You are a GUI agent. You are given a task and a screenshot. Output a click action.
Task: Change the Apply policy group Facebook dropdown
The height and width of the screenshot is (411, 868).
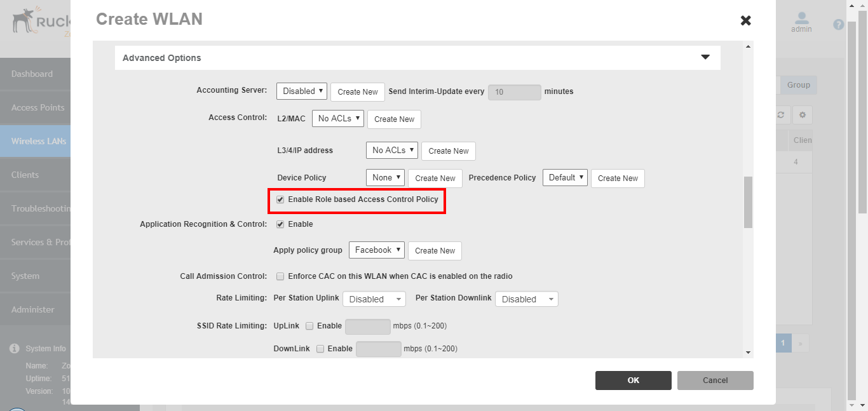pos(376,250)
